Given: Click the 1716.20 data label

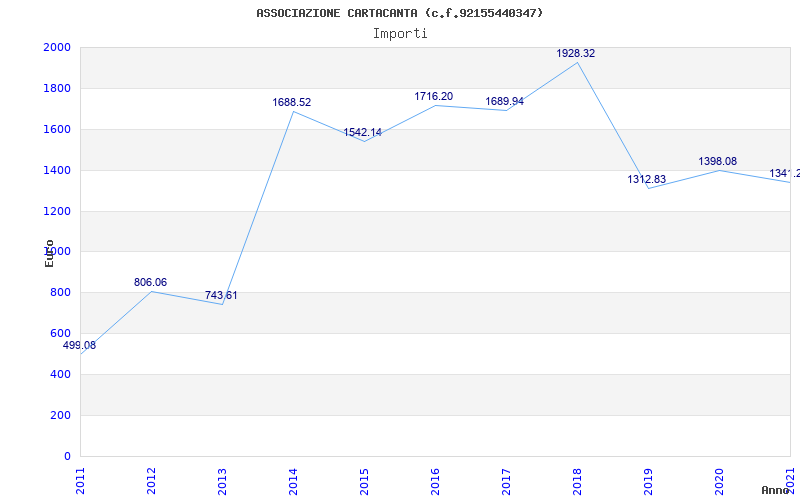Looking at the screenshot, I should pyautogui.click(x=433, y=96).
